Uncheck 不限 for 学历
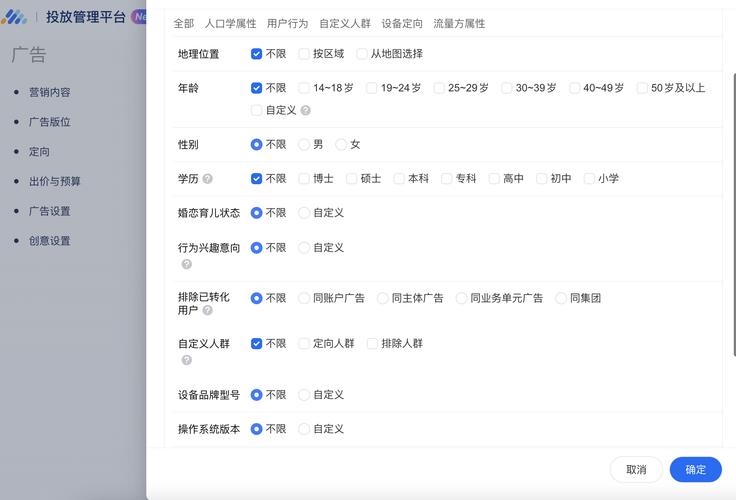The image size is (736, 500). point(256,178)
